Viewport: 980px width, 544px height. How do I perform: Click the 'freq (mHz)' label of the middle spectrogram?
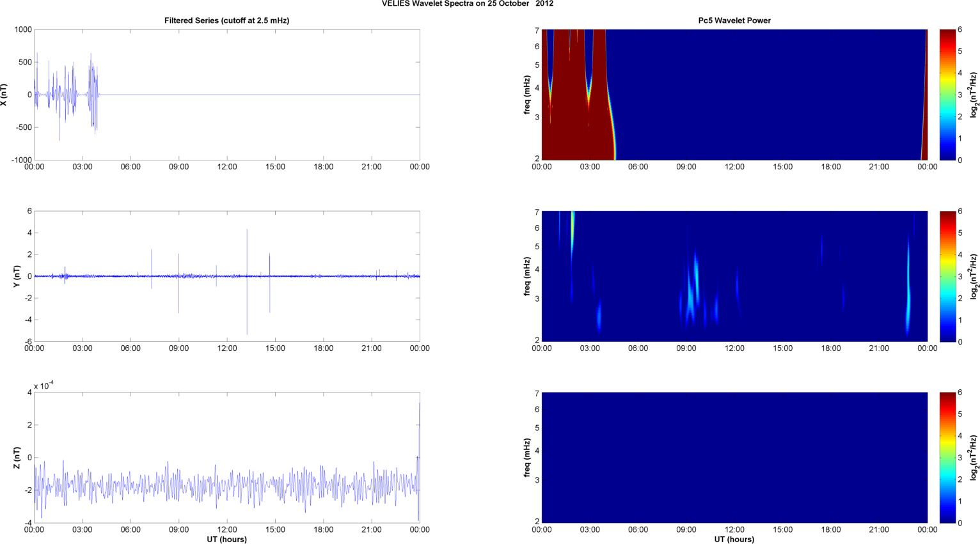click(x=527, y=276)
